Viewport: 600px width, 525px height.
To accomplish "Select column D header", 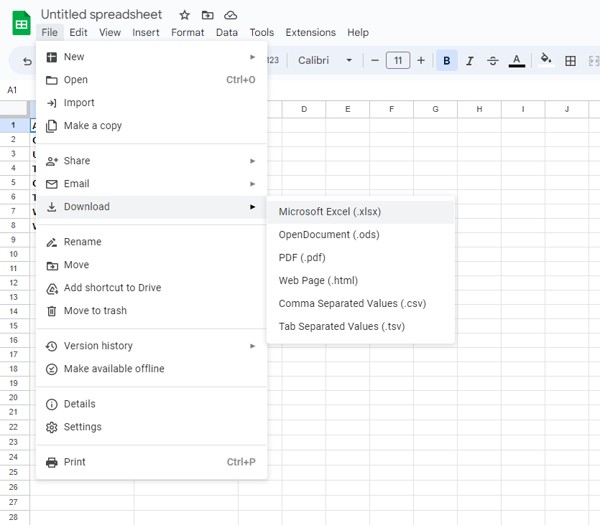I will click(x=304, y=109).
